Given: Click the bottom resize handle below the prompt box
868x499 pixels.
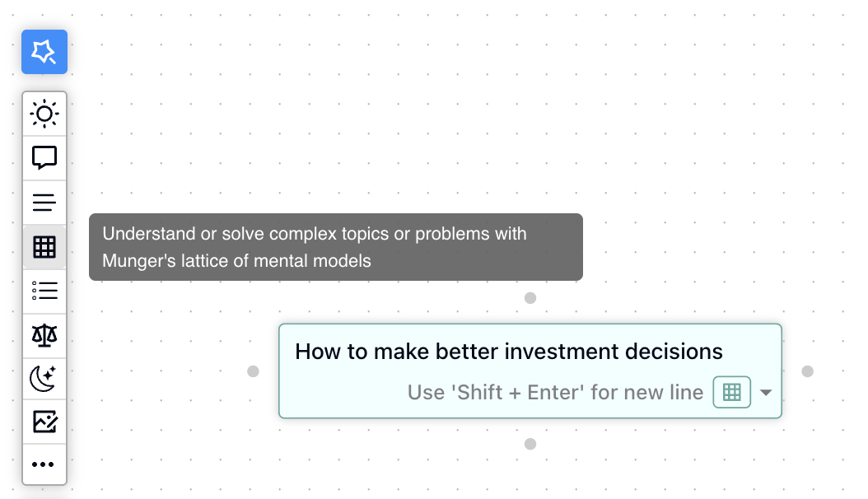Looking at the screenshot, I should [530, 443].
